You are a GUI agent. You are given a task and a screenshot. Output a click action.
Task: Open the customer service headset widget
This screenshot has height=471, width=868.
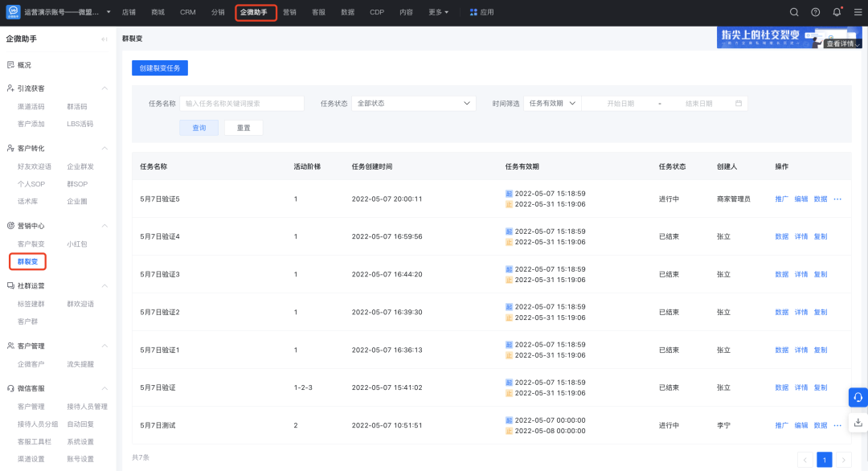tap(858, 398)
